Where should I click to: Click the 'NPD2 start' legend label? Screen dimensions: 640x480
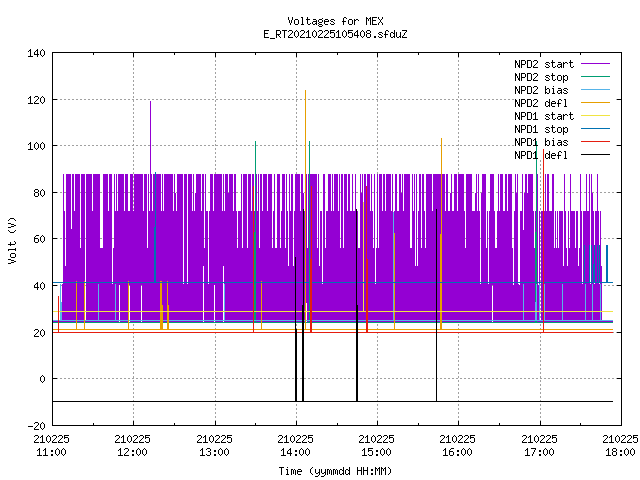point(544,64)
